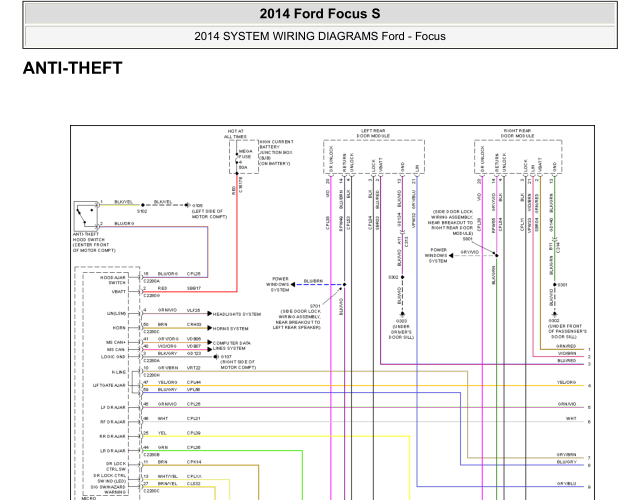
Task: Click '(LEFT SIDE OF MOTOR COMPT)' note
Action: [x=209, y=214]
